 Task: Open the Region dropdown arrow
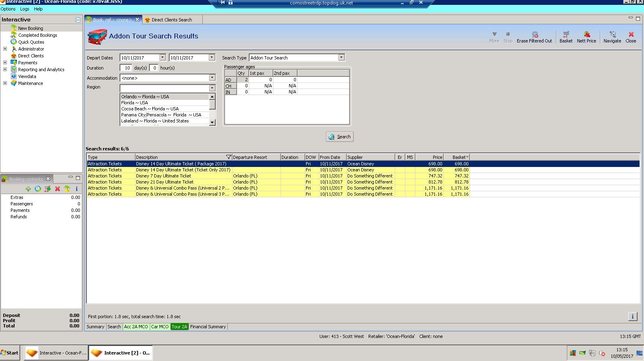tap(212, 88)
